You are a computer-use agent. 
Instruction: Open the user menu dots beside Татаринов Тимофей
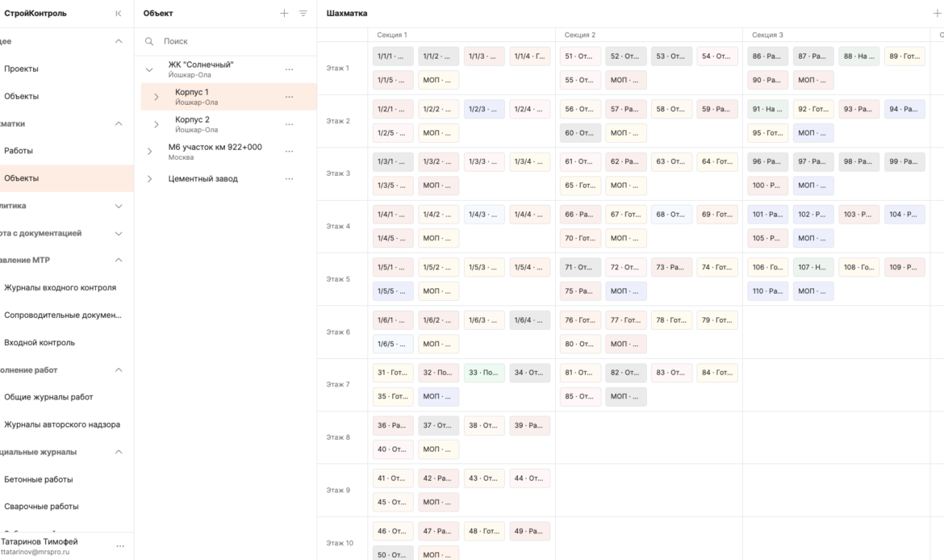click(x=120, y=546)
